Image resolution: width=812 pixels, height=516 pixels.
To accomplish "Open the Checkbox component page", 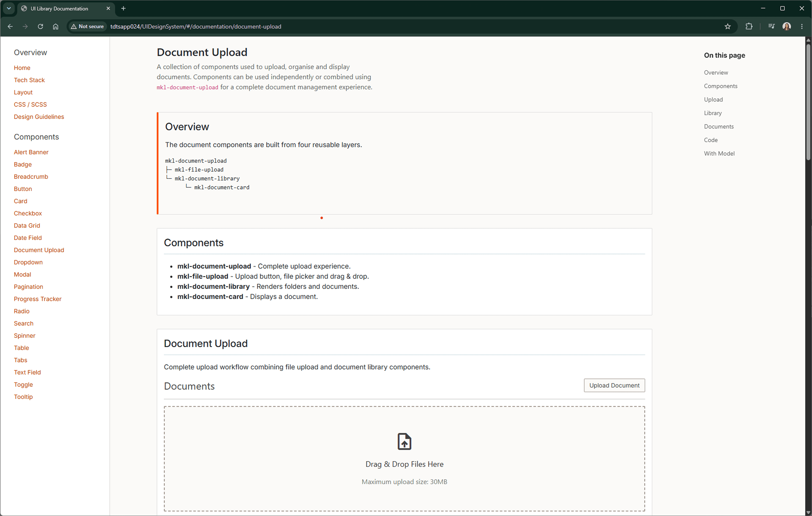I will click(28, 213).
